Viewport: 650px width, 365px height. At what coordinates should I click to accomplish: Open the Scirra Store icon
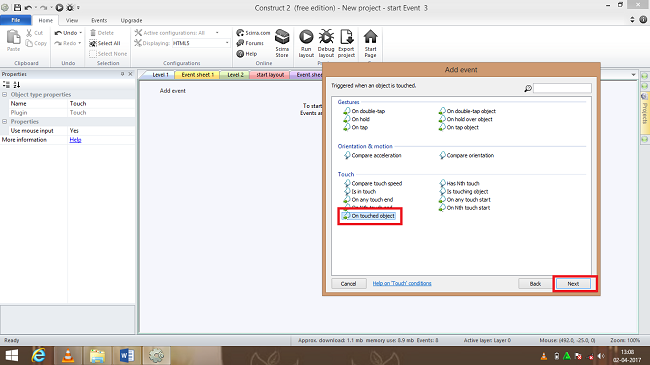(x=282, y=37)
